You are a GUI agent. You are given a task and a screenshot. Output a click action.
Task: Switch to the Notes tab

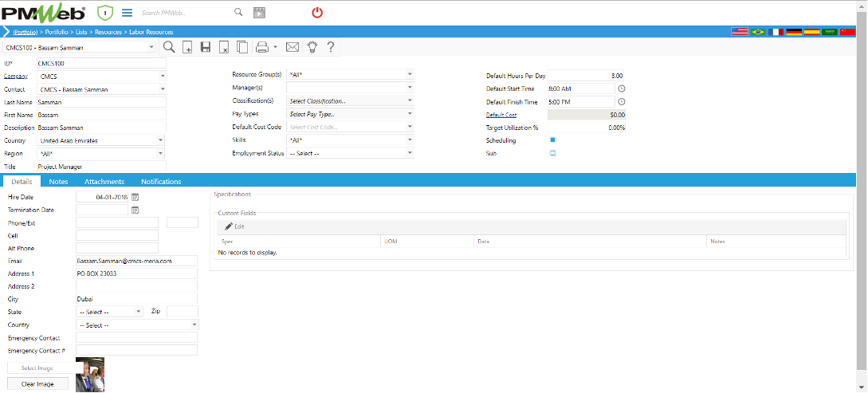(58, 182)
